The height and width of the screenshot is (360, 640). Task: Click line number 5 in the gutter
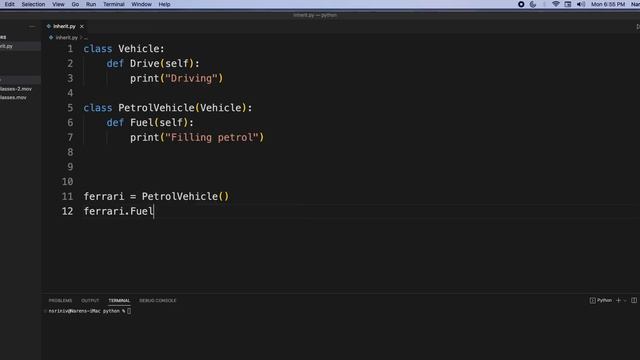70,108
